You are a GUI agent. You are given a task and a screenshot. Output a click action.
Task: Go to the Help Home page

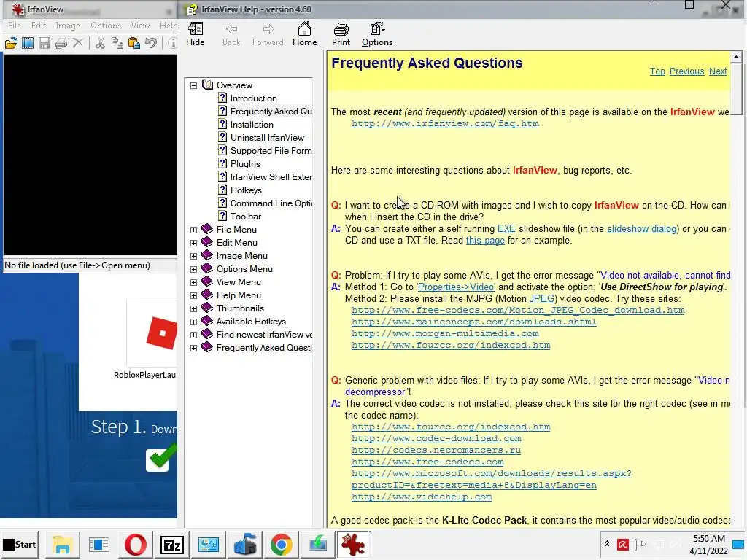pos(304,34)
